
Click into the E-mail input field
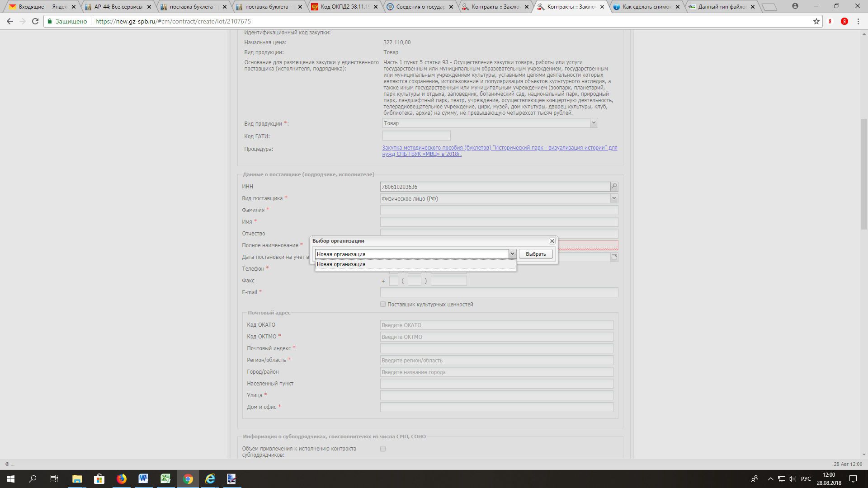(499, 292)
